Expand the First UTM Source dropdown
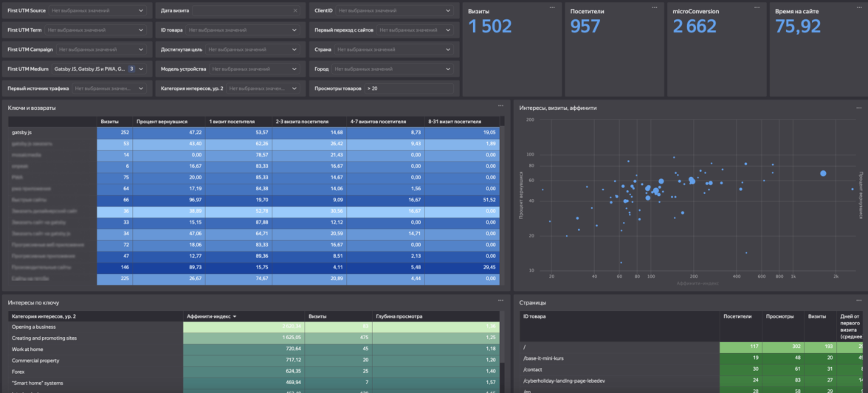Screen dimensions: 868x393 (141, 11)
